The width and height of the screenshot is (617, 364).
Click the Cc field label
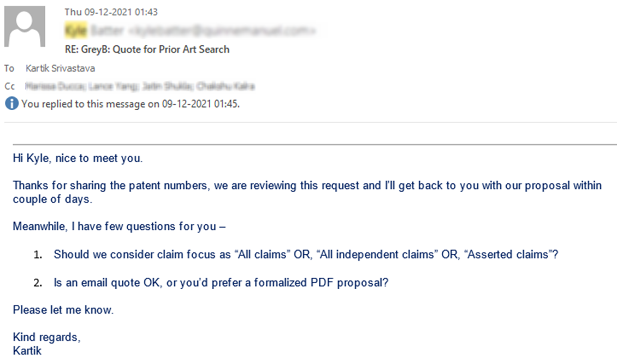(9, 86)
